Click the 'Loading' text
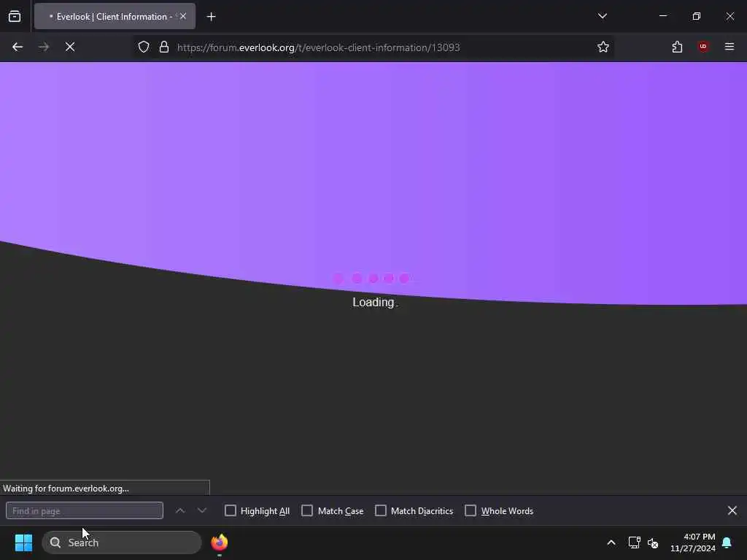The image size is (747, 560). pos(373,303)
